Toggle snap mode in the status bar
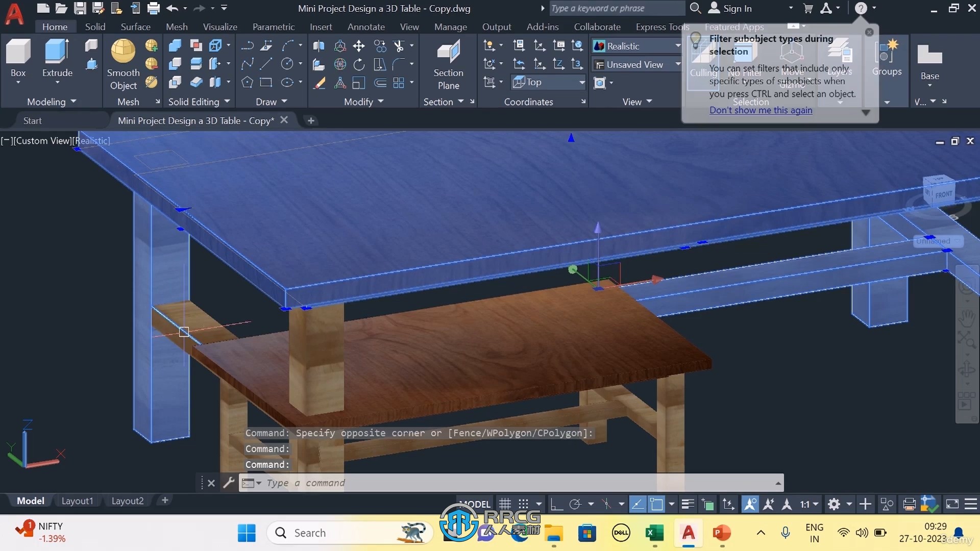 [x=524, y=504]
